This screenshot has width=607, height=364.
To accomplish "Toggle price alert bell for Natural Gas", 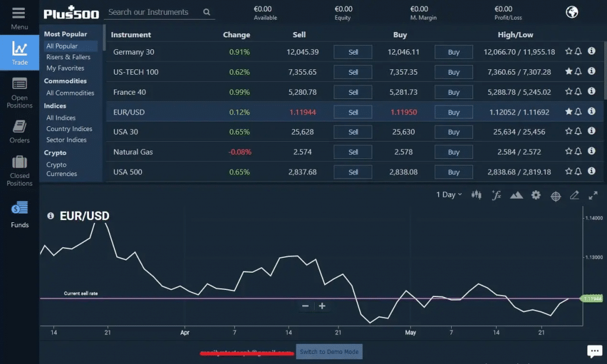I will coord(579,152).
